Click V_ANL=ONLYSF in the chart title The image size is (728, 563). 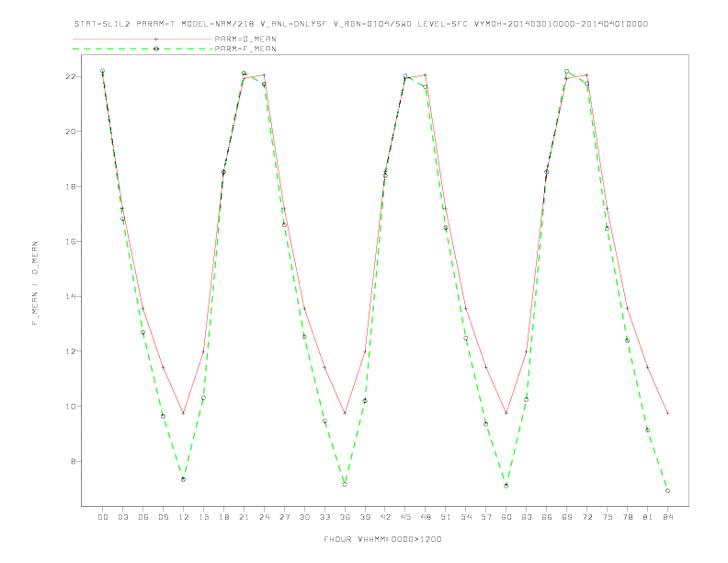click(293, 24)
